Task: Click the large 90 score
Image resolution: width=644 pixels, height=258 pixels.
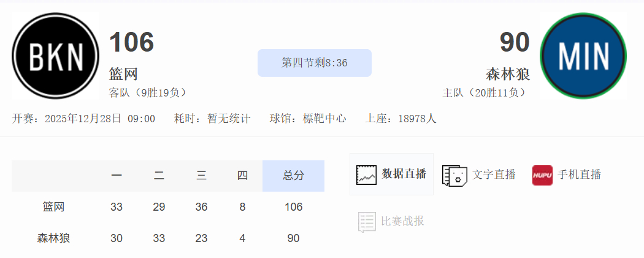Action: click(515, 42)
